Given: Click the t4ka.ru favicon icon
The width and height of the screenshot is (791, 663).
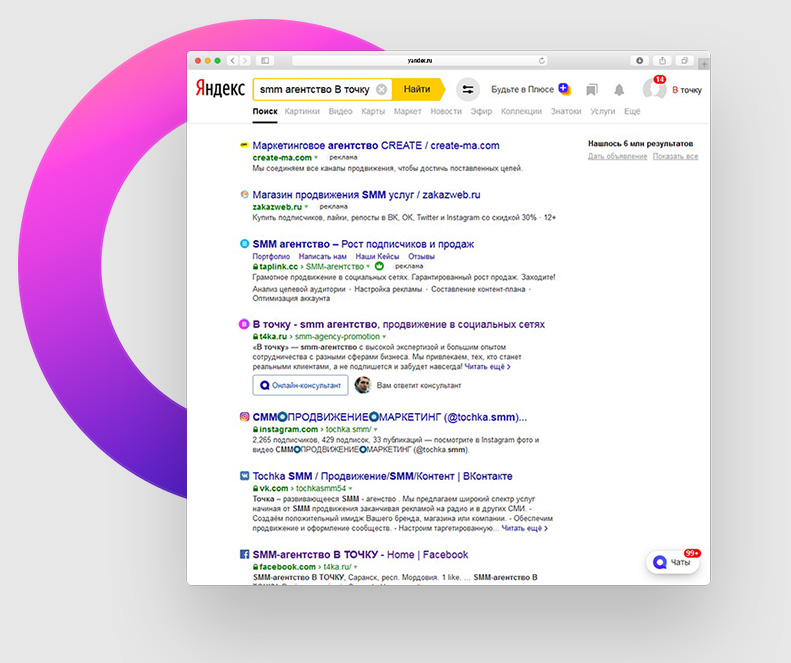Looking at the screenshot, I should tap(244, 324).
